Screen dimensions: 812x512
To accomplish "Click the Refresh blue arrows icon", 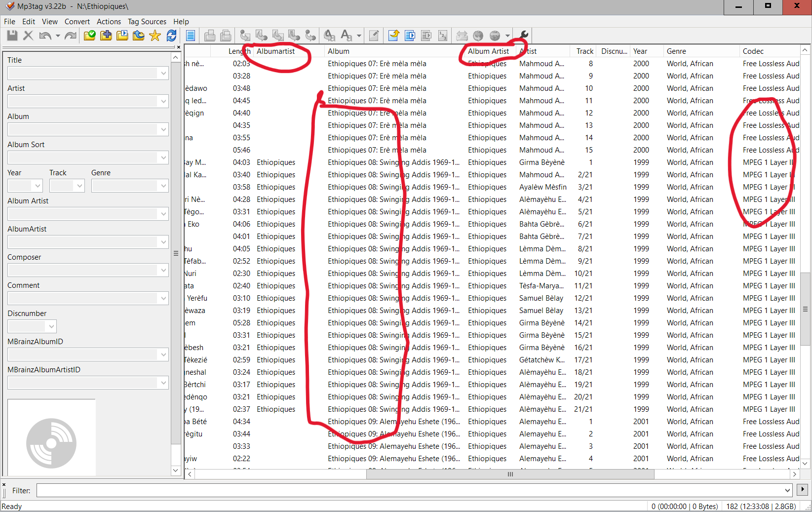I will pyautogui.click(x=171, y=36).
